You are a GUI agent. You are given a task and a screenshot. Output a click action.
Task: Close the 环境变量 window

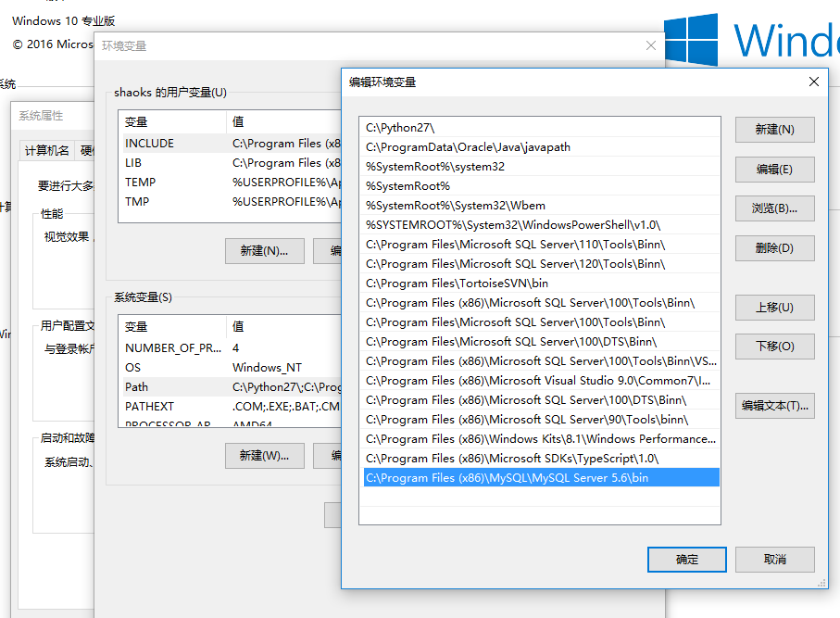coord(651,45)
